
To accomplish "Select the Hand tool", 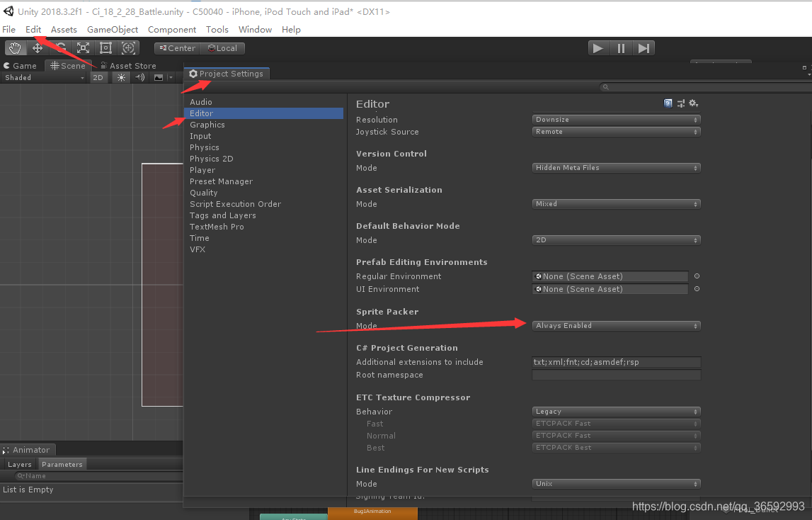I will pos(15,48).
